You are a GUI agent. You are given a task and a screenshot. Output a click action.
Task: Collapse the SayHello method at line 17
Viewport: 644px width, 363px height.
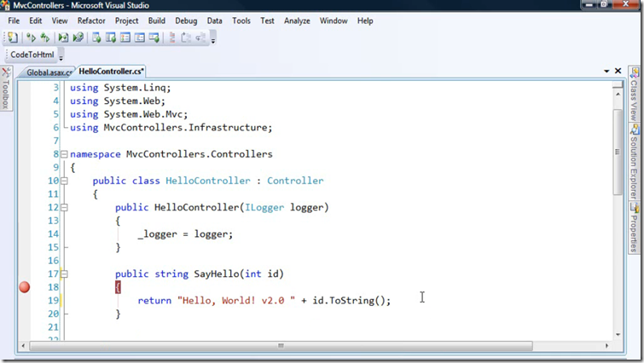coord(64,274)
